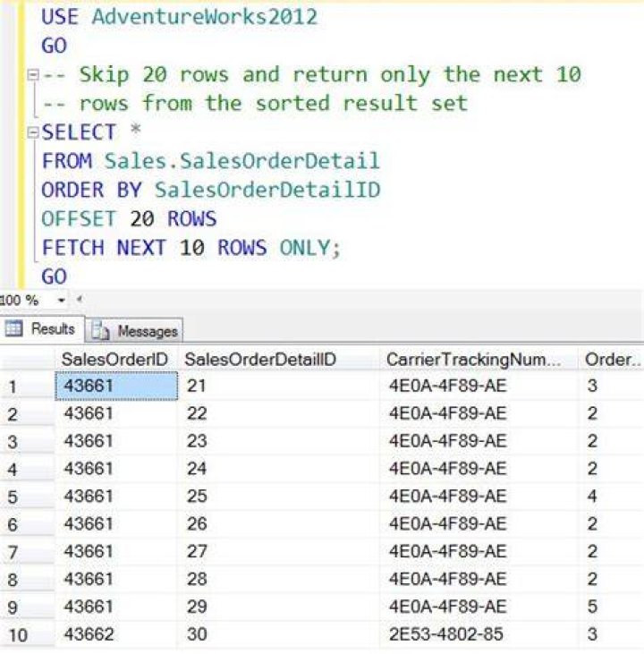This screenshot has width=644, height=654.
Task: Click the SalesOrderDetailID column header
Action: pos(278,359)
